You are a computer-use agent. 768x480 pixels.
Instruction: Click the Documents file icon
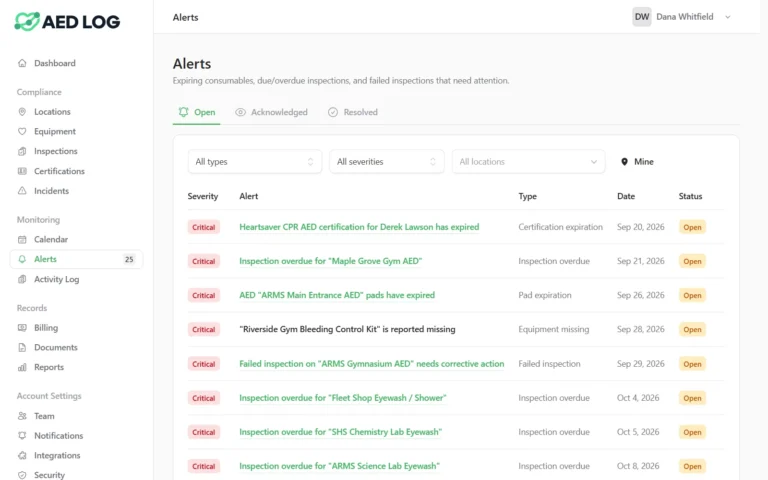[22, 347]
